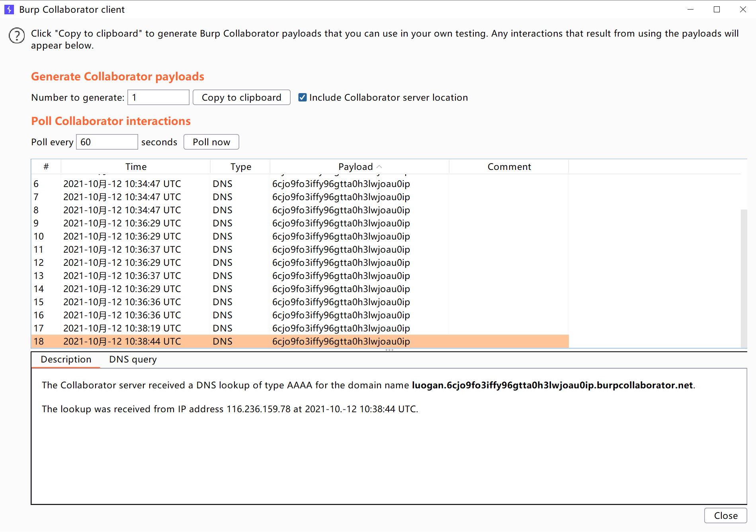Close the Collaborator client dialog
This screenshot has height=532, width=756.
click(x=725, y=516)
